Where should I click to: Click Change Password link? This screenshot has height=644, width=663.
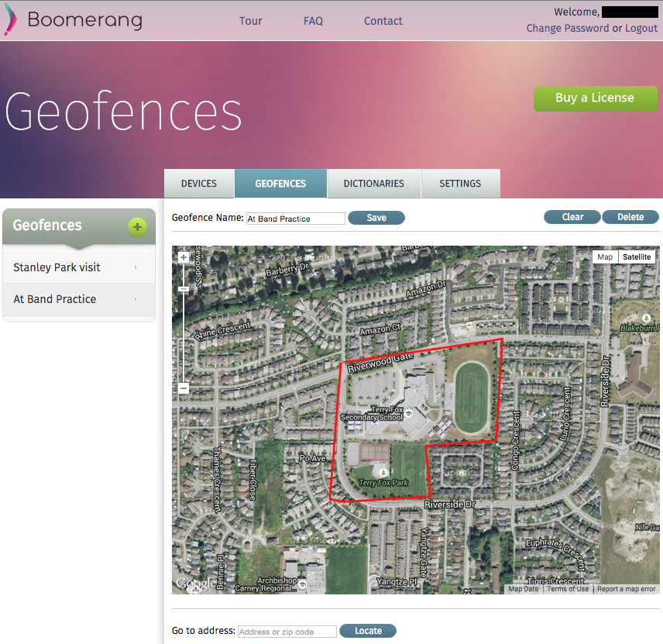click(x=568, y=29)
